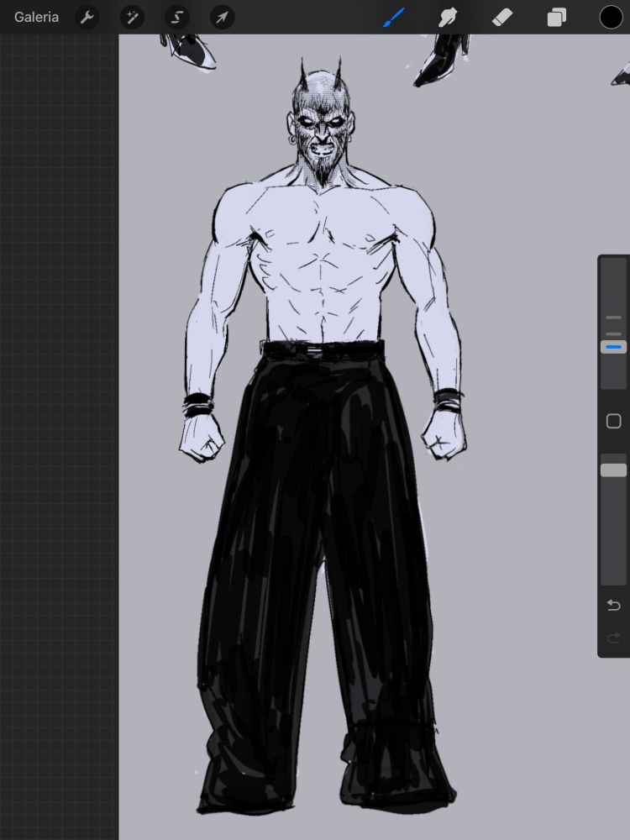Open the Adjustments magic wand menu
This screenshot has height=840, width=630.
click(x=132, y=18)
